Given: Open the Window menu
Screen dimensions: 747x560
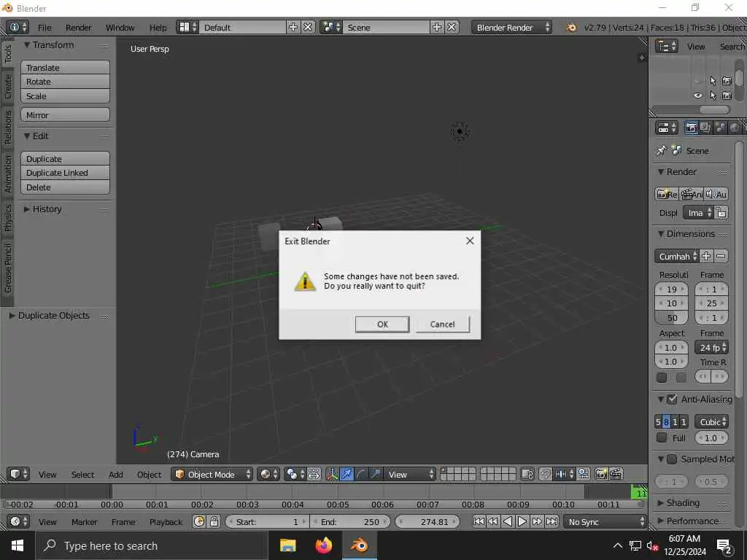Looking at the screenshot, I should pos(120,28).
